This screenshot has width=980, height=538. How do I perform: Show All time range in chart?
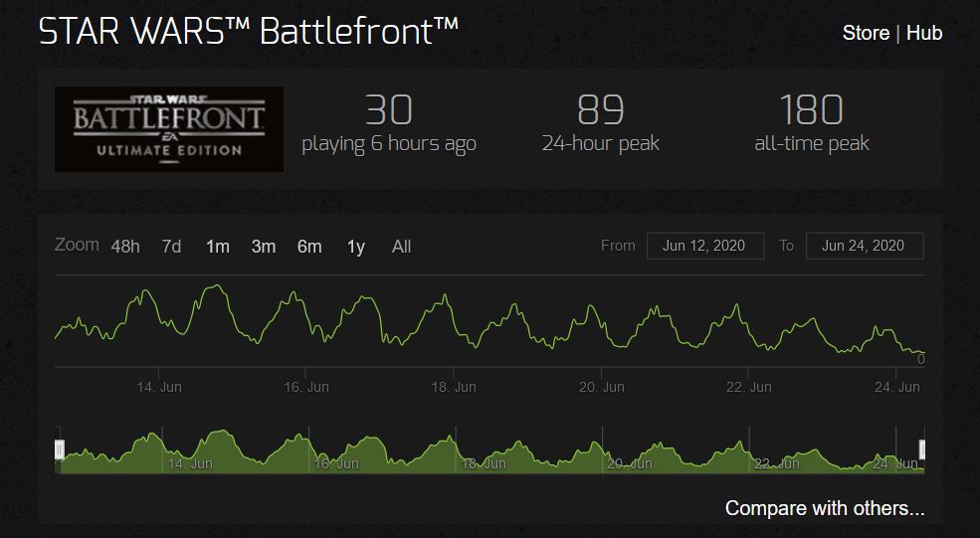point(401,247)
